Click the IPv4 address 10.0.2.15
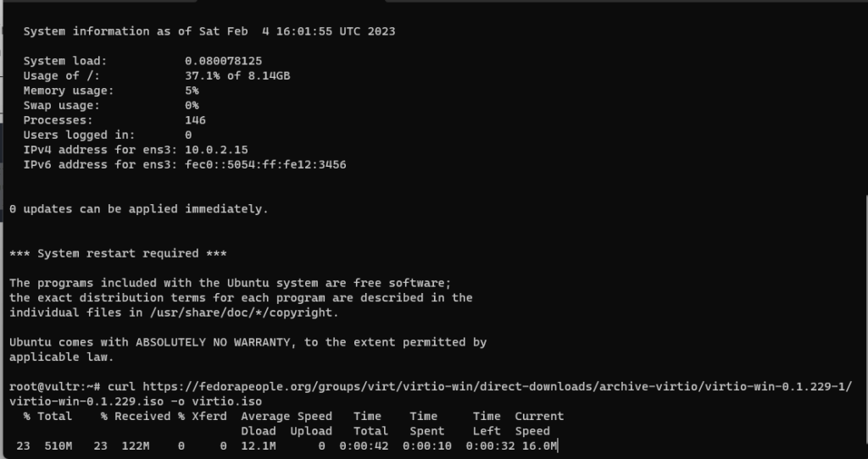This screenshot has height=459, width=868. (x=216, y=150)
